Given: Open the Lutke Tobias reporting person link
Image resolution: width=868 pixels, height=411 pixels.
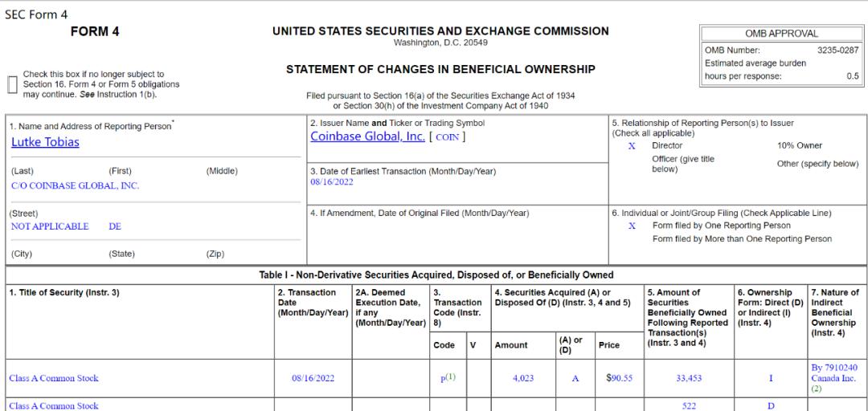Looking at the screenshot, I should pos(45,143).
